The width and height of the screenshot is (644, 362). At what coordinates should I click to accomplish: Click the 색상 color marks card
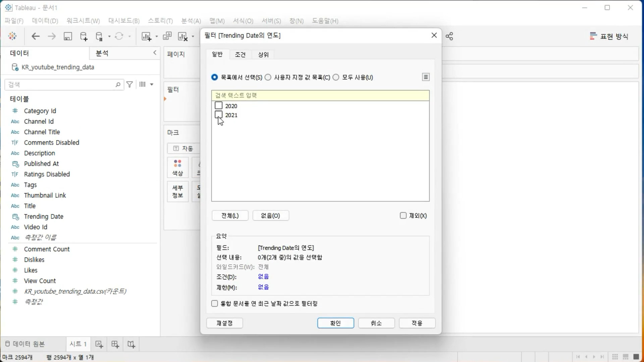[178, 168]
